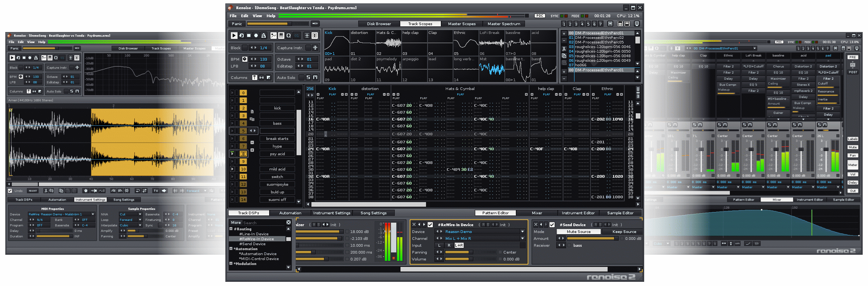Click the copy icon beside instrument list
The image size is (868, 286).
[564, 56]
